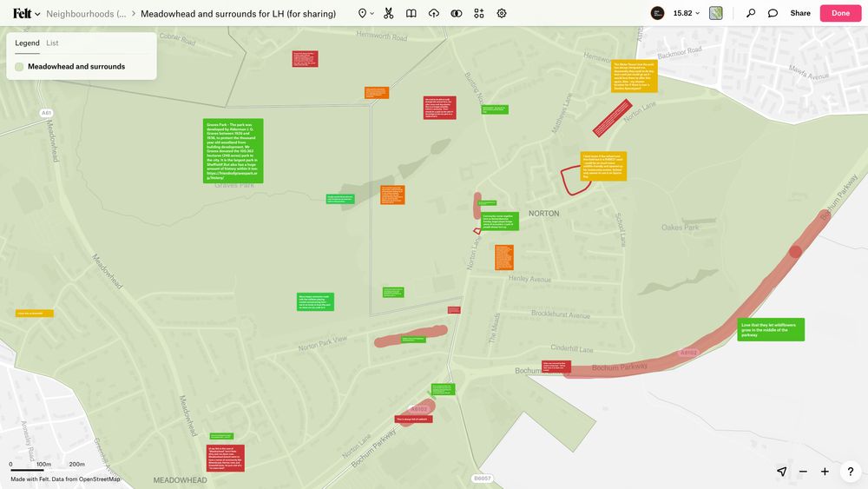Select the map title Meadowhead and surrounds for LH

(238, 14)
